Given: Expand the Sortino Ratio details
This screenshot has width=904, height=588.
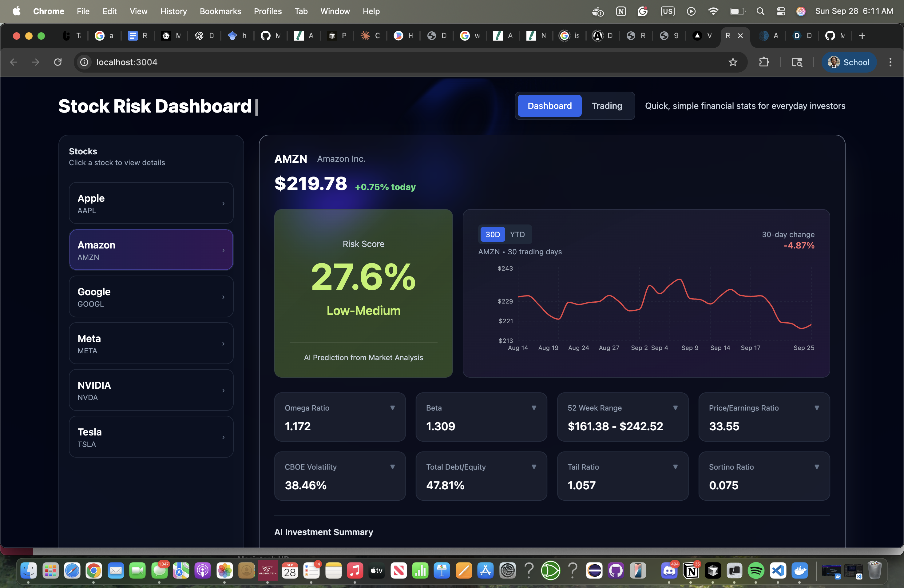Looking at the screenshot, I should tap(816, 467).
